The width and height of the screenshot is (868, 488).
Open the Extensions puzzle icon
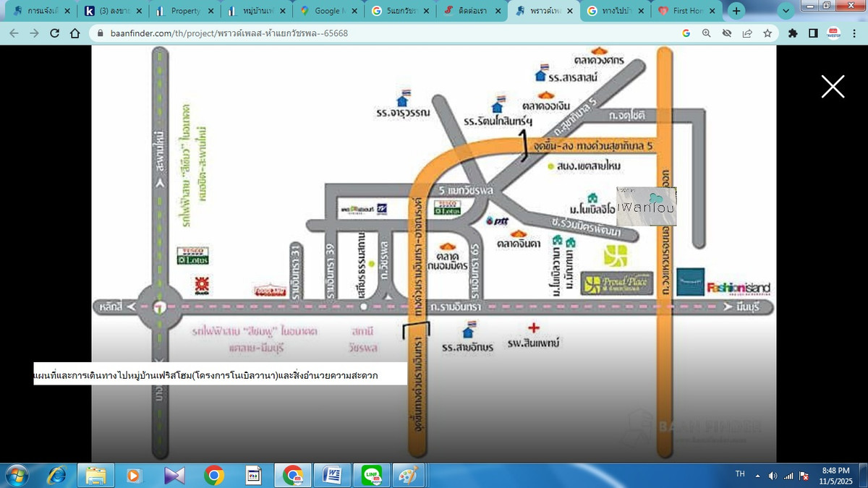click(x=793, y=33)
